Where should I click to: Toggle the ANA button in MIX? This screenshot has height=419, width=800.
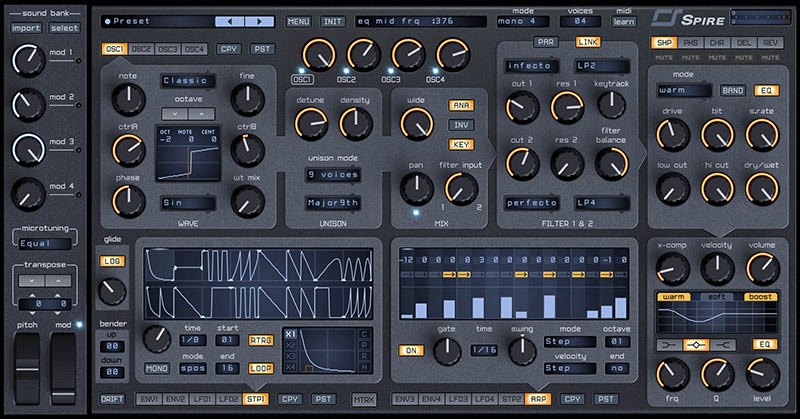click(461, 105)
